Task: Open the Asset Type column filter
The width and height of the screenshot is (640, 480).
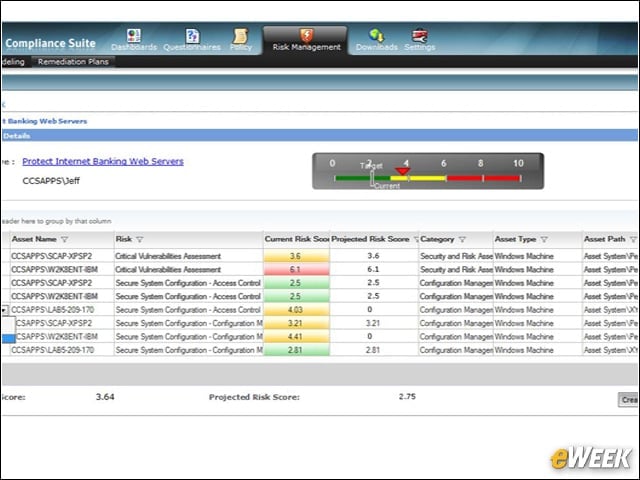Action: pos(544,240)
